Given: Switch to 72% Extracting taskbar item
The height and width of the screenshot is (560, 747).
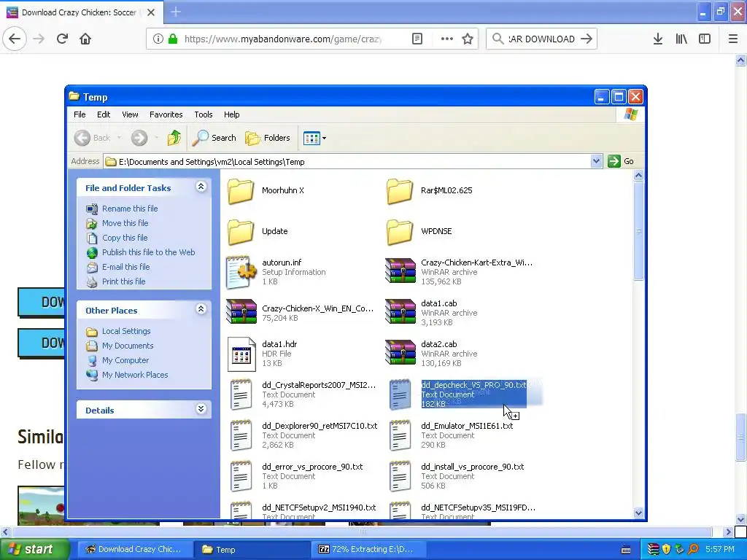Looking at the screenshot, I should [x=369, y=549].
